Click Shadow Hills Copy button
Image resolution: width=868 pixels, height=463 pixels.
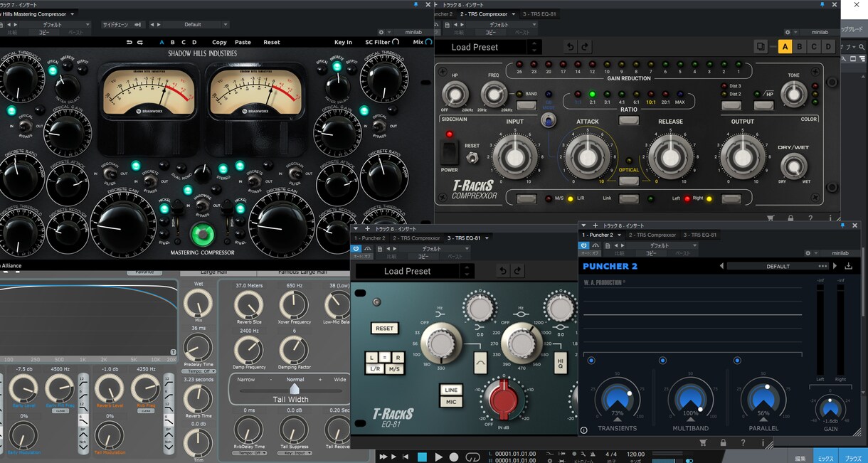(x=219, y=43)
